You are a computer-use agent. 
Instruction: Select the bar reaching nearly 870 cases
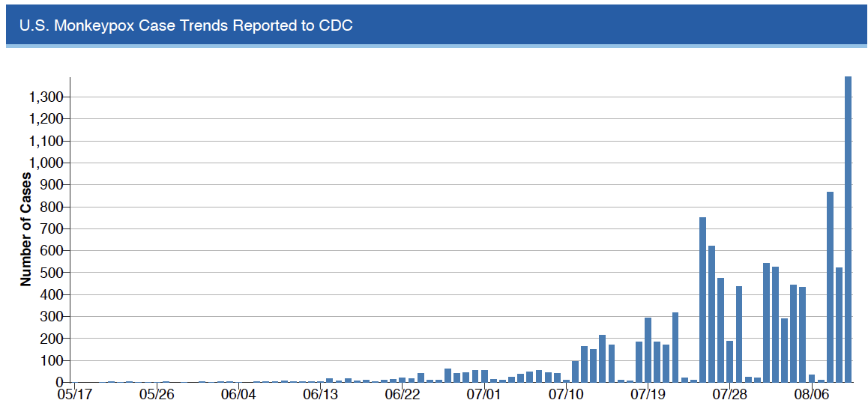pyautogui.click(x=830, y=287)
